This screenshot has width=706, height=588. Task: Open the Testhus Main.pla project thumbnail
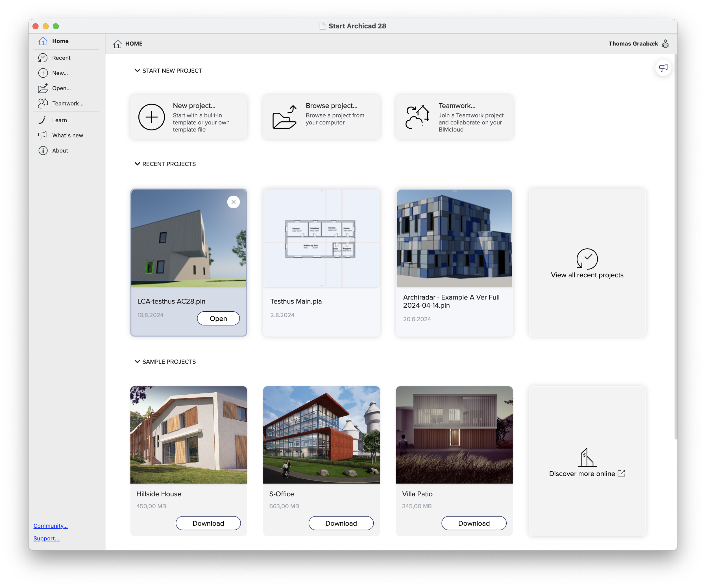(321, 239)
